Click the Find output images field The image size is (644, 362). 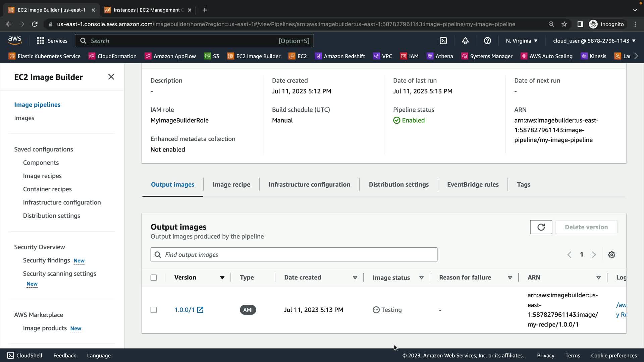[294, 255]
